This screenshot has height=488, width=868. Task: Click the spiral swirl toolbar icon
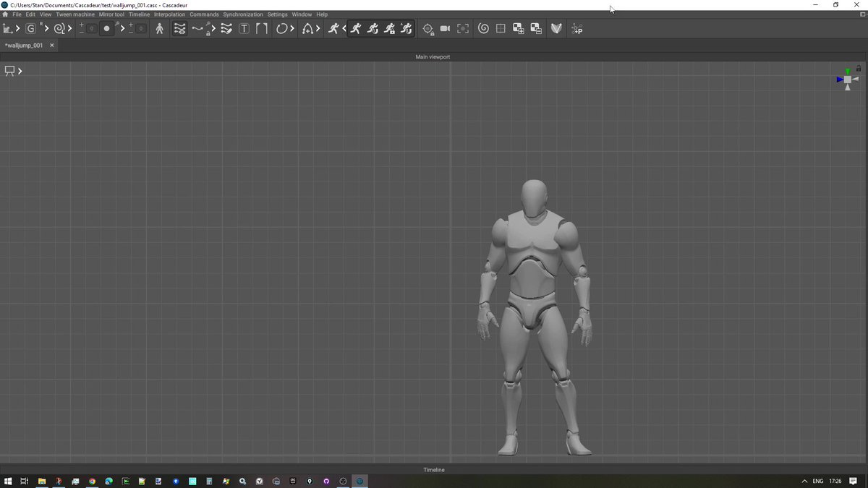(x=483, y=29)
